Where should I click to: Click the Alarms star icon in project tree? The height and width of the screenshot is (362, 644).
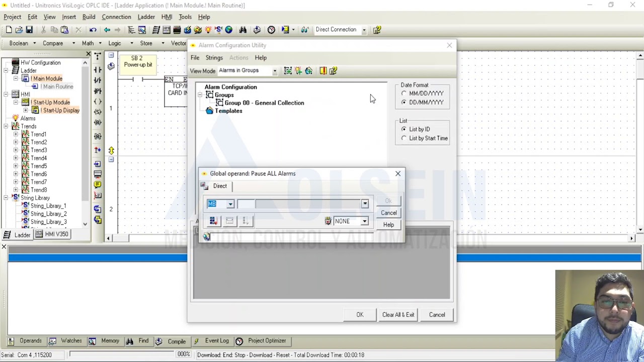coord(16,118)
